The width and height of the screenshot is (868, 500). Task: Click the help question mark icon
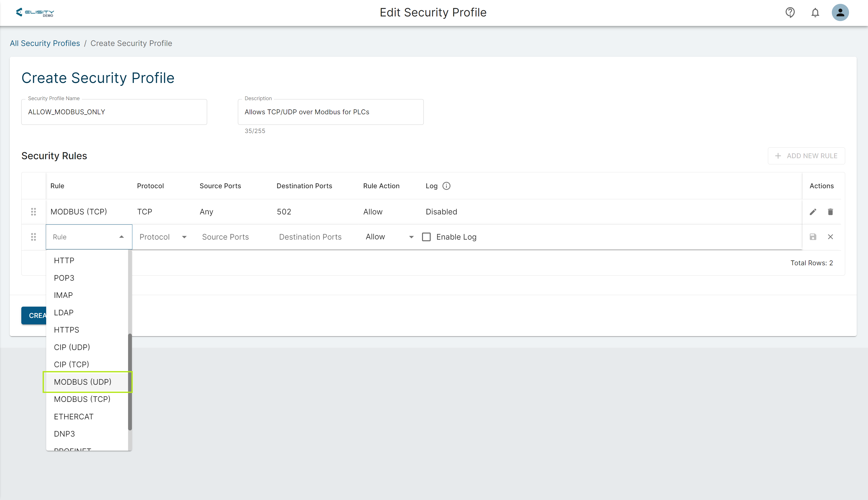tap(790, 13)
